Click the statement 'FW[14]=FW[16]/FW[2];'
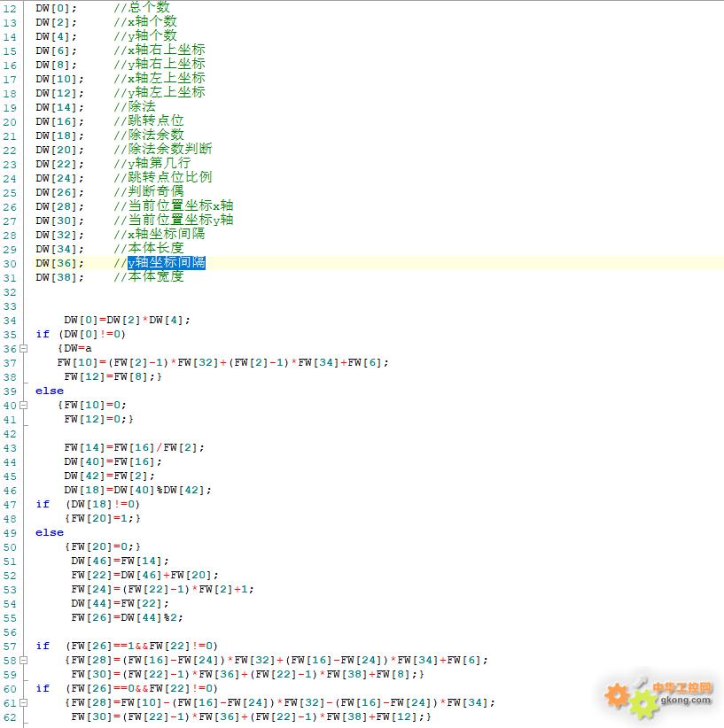This screenshot has height=728, width=724. click(135, 447)
